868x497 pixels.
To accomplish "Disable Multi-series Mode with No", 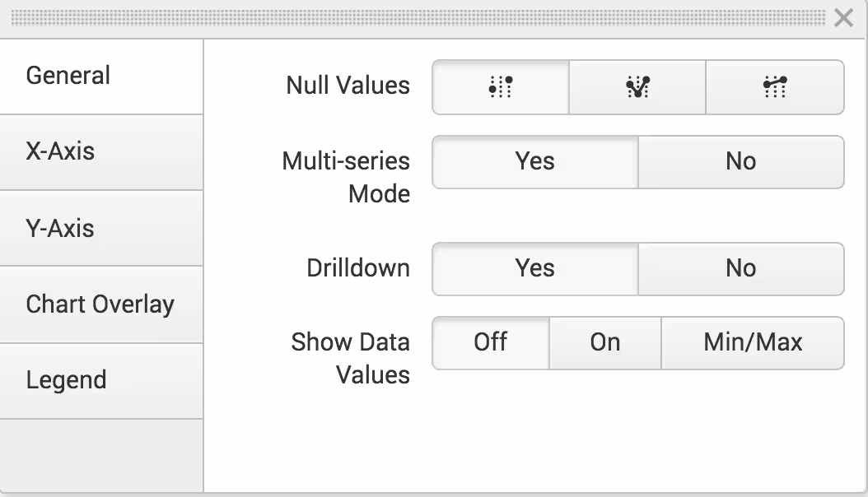I will 740,161.
